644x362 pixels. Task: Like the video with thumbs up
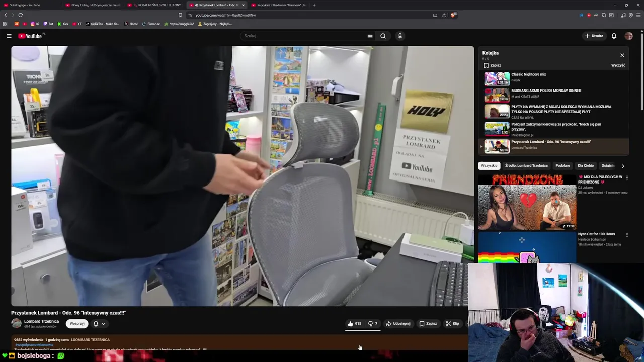click(355, 324)
